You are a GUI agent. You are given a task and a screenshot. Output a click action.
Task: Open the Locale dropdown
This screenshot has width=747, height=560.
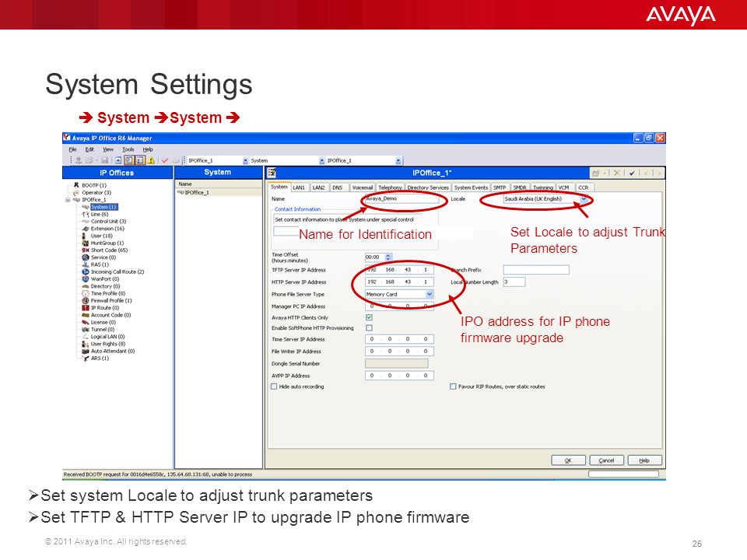click(x=584, y=199)
